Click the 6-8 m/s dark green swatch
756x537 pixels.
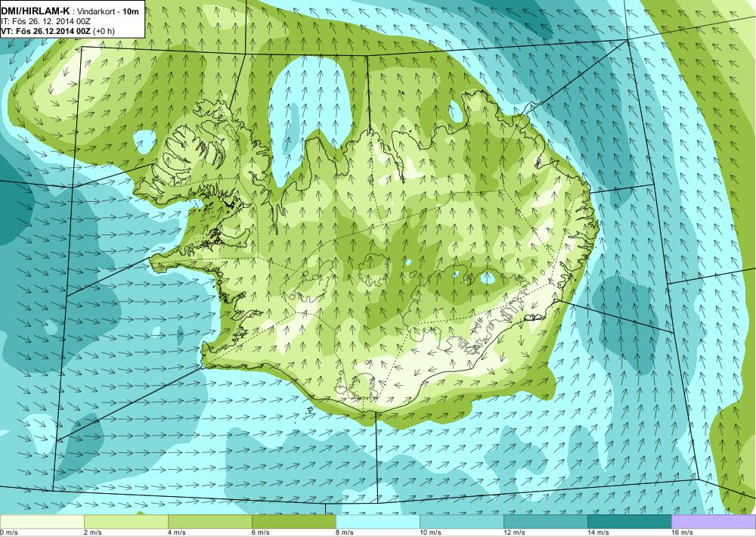(x=294, y=521)
